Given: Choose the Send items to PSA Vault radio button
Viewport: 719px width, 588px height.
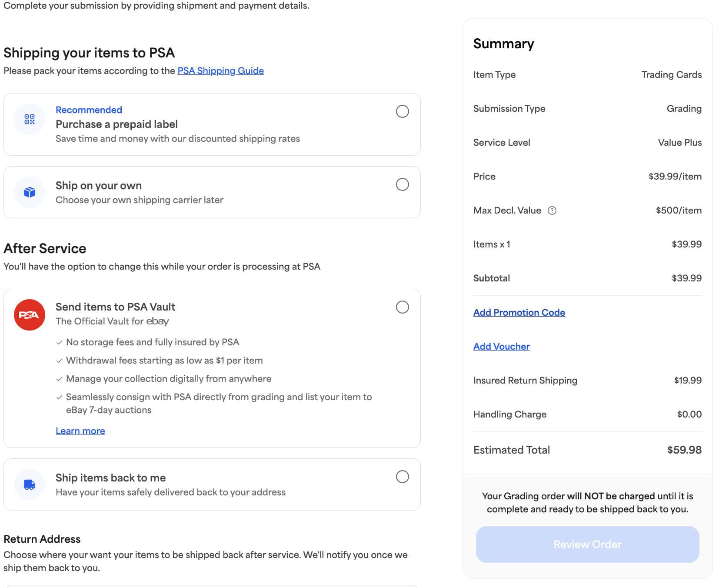Looking at the screenshot, I should tap(403, 307).
